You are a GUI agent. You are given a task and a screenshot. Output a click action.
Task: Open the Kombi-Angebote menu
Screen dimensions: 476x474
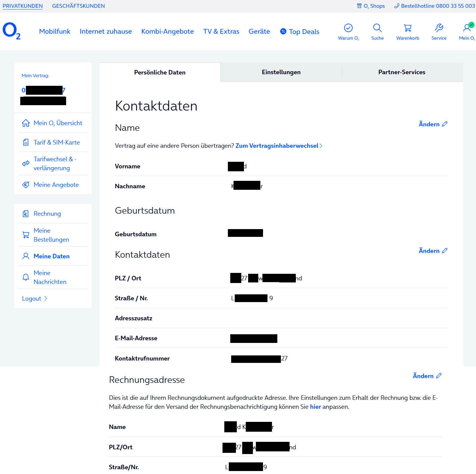167,31
